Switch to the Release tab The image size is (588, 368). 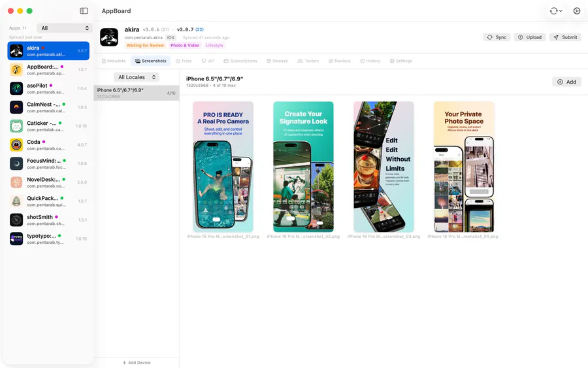point(277,61)
